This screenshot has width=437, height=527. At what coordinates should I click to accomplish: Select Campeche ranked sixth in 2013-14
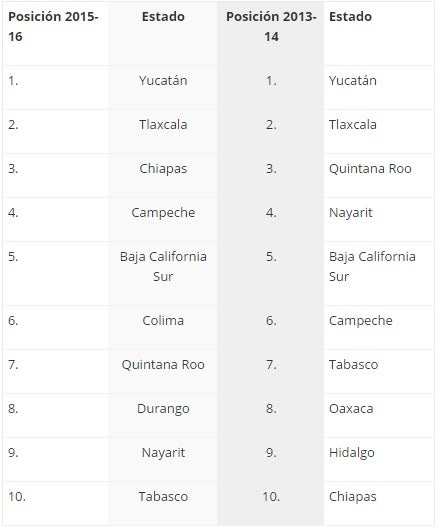[x=361, y=321]
